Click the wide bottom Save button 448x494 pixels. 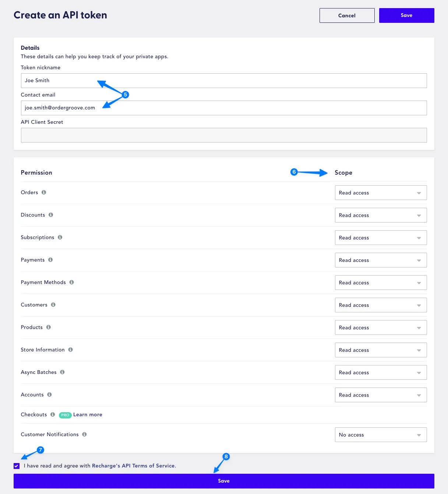[x=224, y=481]
